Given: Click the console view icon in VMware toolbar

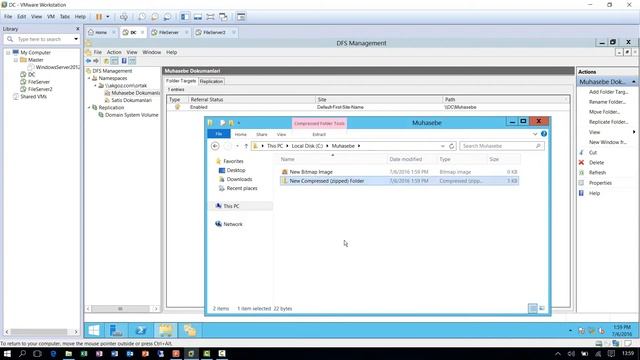Looking at the screenshot, I should pyautogui.click(x=241, y=17).
